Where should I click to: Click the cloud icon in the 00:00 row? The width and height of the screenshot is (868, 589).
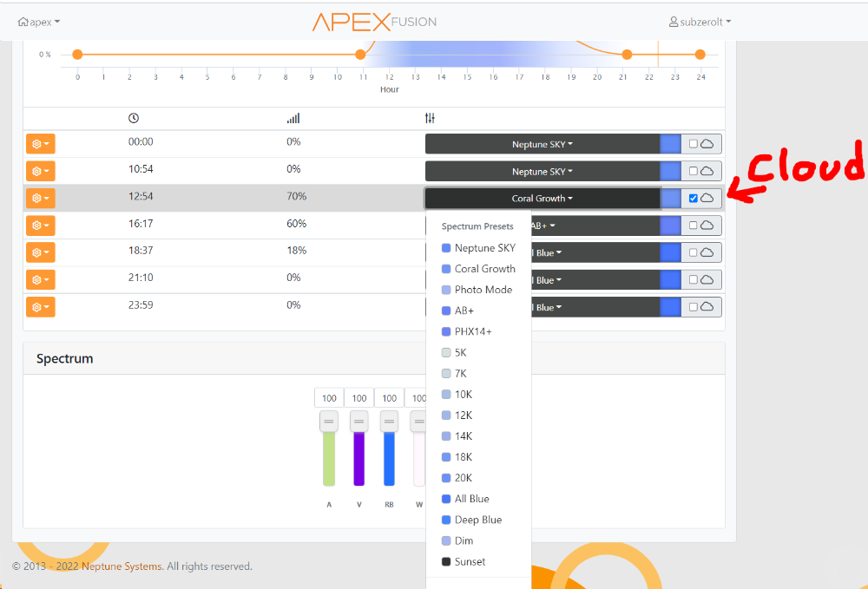click(x=707, y=144)
